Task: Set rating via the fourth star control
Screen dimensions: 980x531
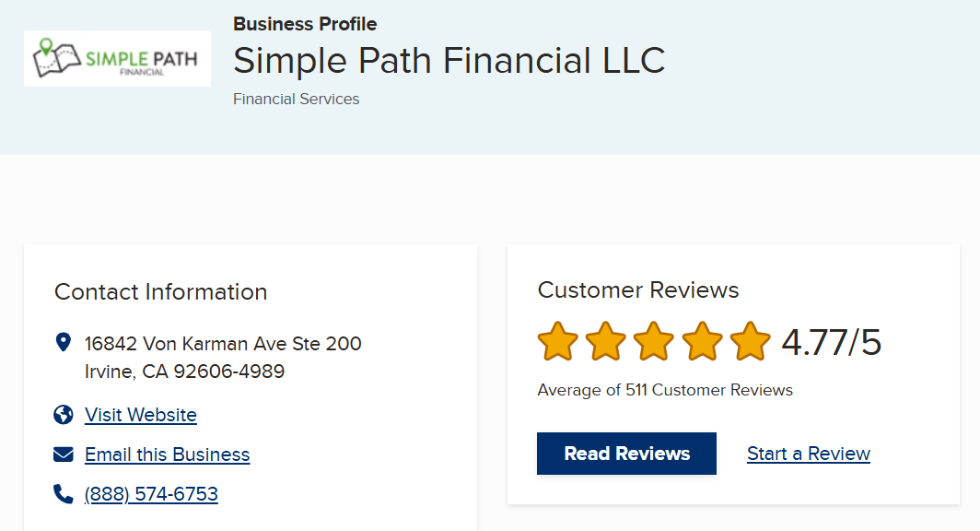Action: pyautogui.click(x=702, y=340)
